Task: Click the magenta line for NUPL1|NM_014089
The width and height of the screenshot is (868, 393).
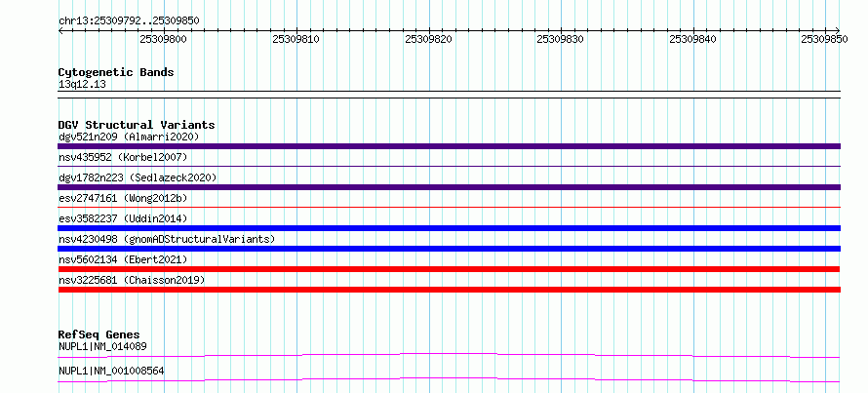Action: coord(449,355)
